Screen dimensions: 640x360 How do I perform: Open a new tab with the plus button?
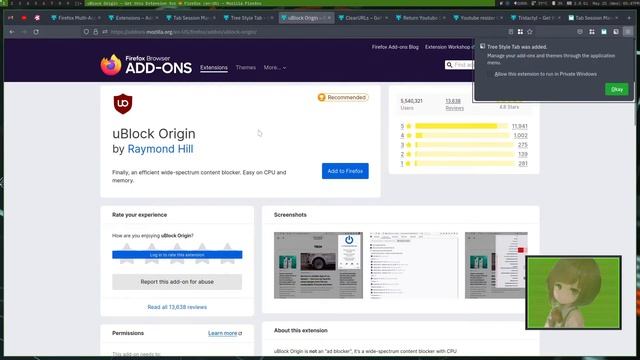pyautogui.click(x=628, y=18)
